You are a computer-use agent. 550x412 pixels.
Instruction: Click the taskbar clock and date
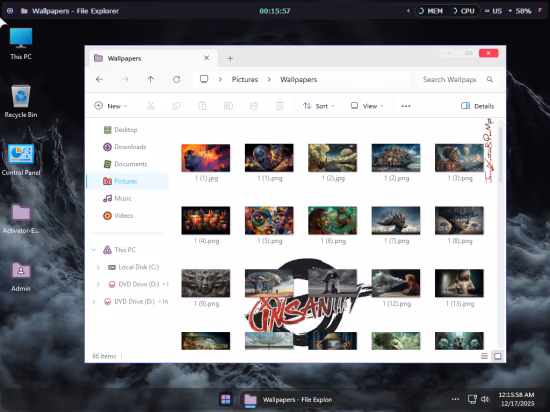(x=516, y=399)
